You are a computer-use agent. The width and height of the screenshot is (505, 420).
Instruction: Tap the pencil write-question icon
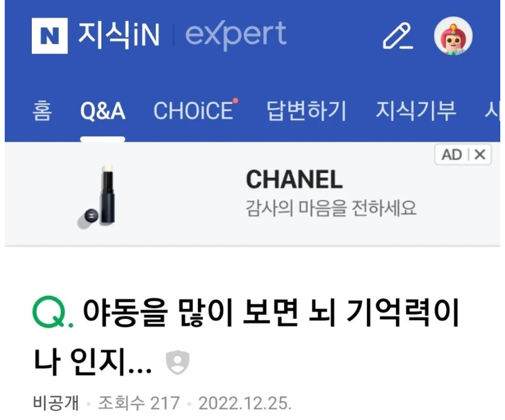point(398,36)
